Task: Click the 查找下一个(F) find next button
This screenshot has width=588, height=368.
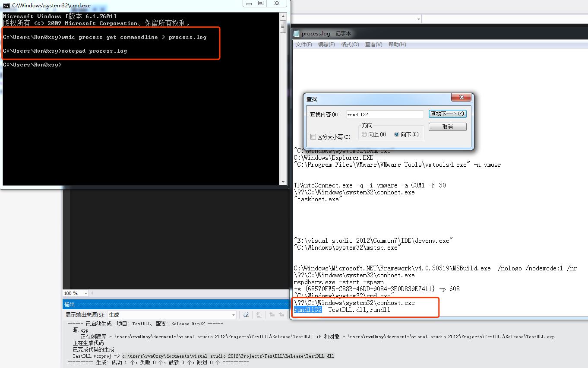Action: tap(448, 114)
